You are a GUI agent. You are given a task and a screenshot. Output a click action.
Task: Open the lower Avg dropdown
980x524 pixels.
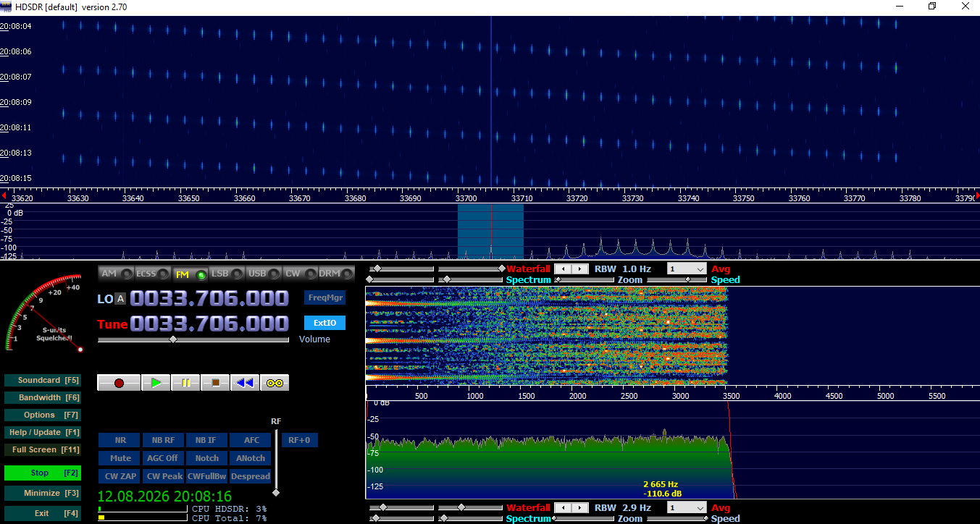686,507
